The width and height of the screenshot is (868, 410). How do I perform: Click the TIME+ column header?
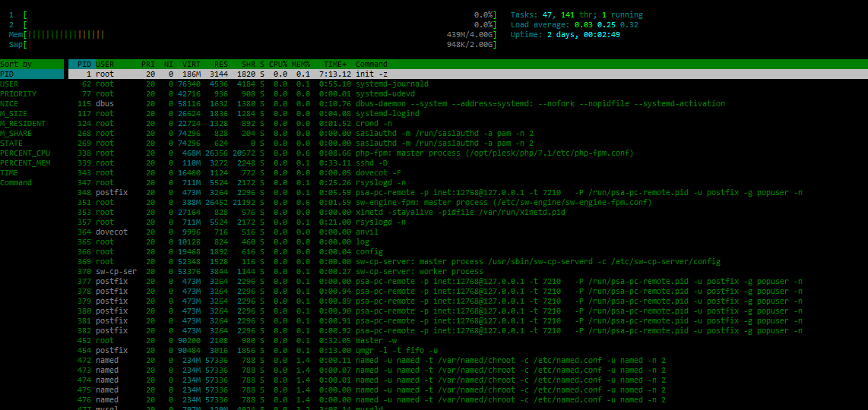[335, 65]
